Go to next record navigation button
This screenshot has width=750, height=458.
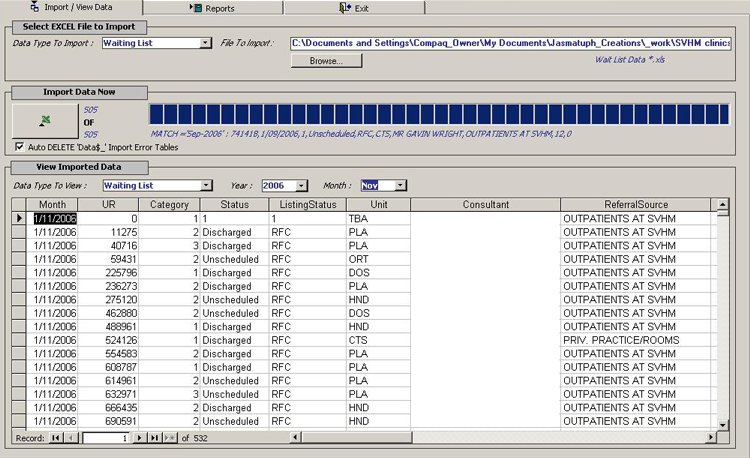(139, 438)
